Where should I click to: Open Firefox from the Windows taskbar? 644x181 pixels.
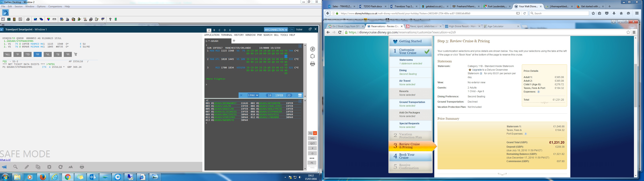(x=43, y=177)
